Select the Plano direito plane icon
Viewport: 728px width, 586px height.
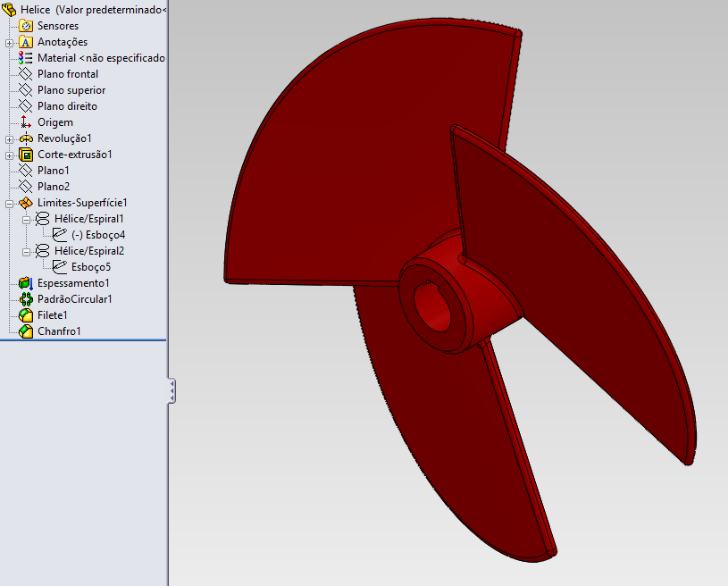(26, 106)
